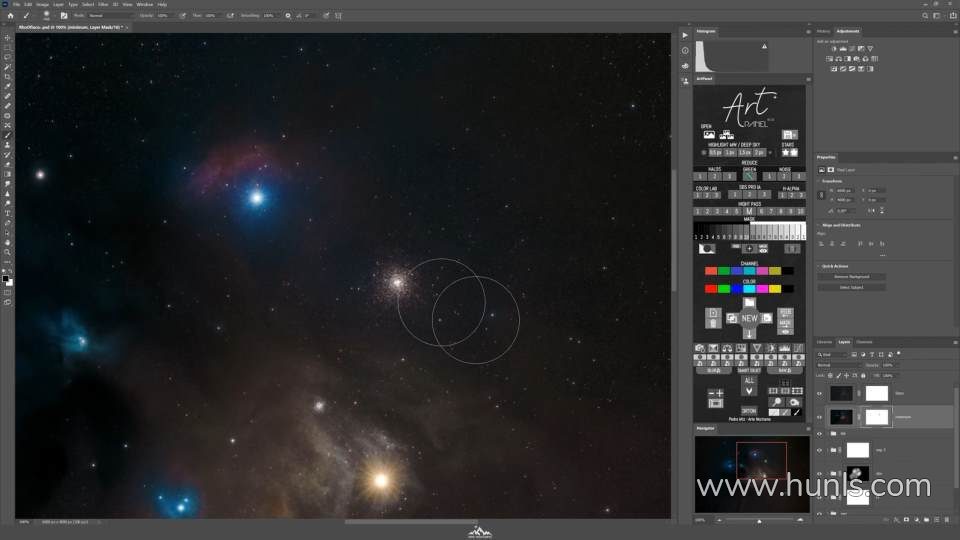The width and height of the screenshot is (960, 540).
Task: Open the Properties panel flyout menu
Action: [955, 158]
